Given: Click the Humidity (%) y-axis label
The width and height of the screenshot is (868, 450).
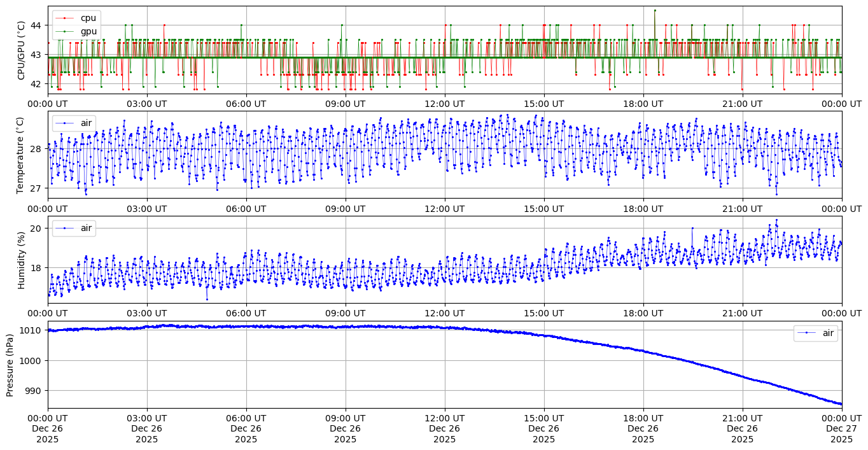Looking at the screenshot, I should [x=21, y=259].
